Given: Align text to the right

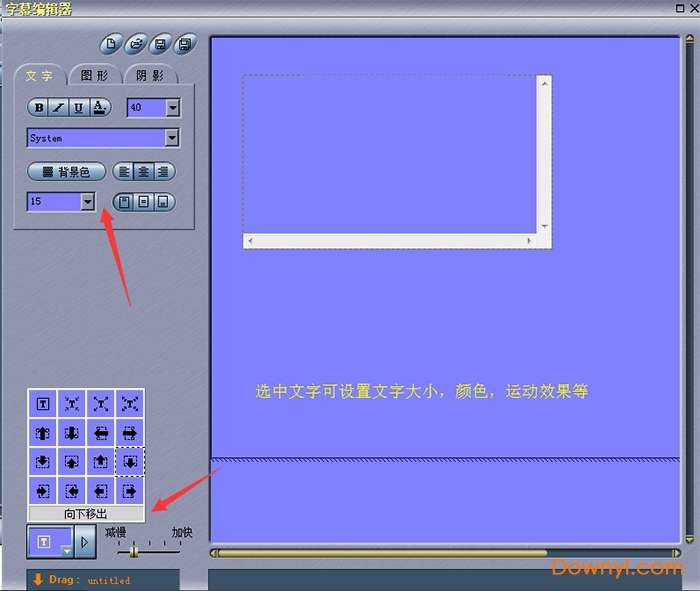Looking at the screenshot, I should tap(164, 172).
